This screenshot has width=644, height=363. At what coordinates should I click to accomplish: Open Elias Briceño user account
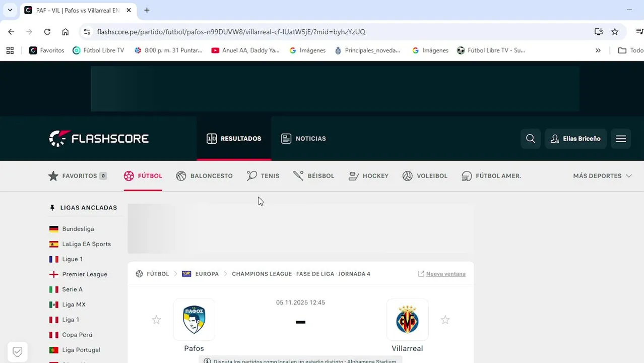point(575,139)
